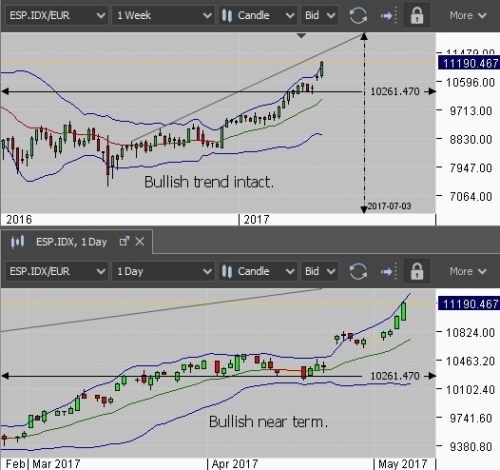Click the candle chart icon on ESP.IDX tab
This screenshot has width=500, height=470.
pos(17,242)
